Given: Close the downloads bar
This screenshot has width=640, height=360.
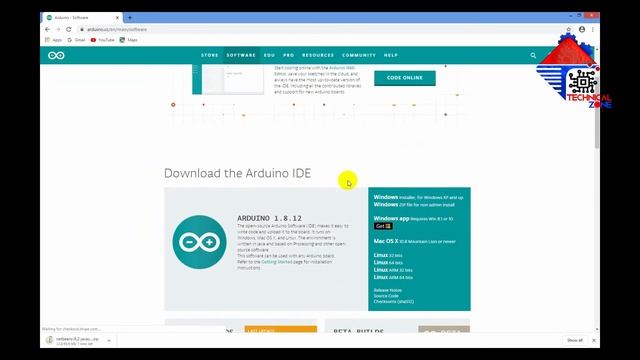Looking at the screenshot, I should pyautogui.click(x=594, y=340).
